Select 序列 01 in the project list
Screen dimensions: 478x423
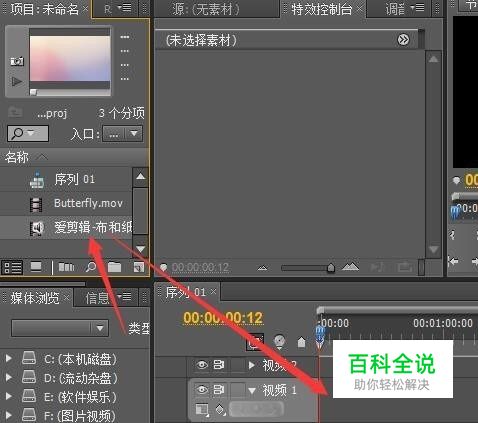[x=75, y=180]
